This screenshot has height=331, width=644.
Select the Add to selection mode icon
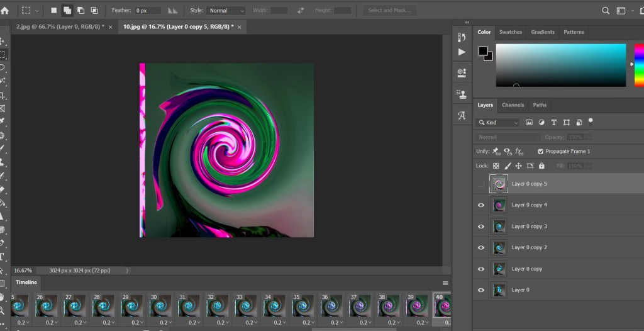pos(67,11)
